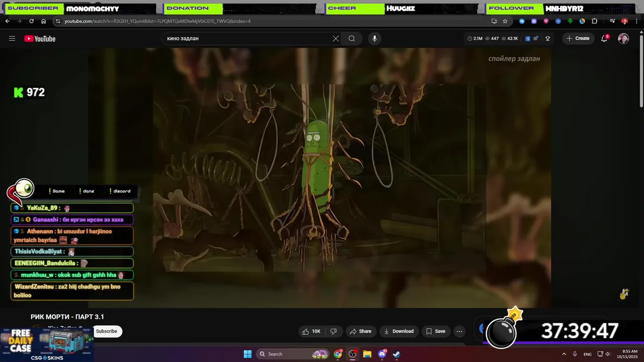The width and height of the screenshot is (644, 362).
Task: Go back in browser history
Action: (x=8, y=21)
